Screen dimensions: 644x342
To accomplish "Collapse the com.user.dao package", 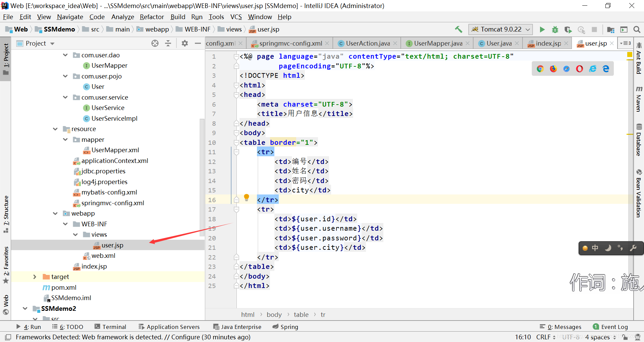I will [x=65, y=55].
